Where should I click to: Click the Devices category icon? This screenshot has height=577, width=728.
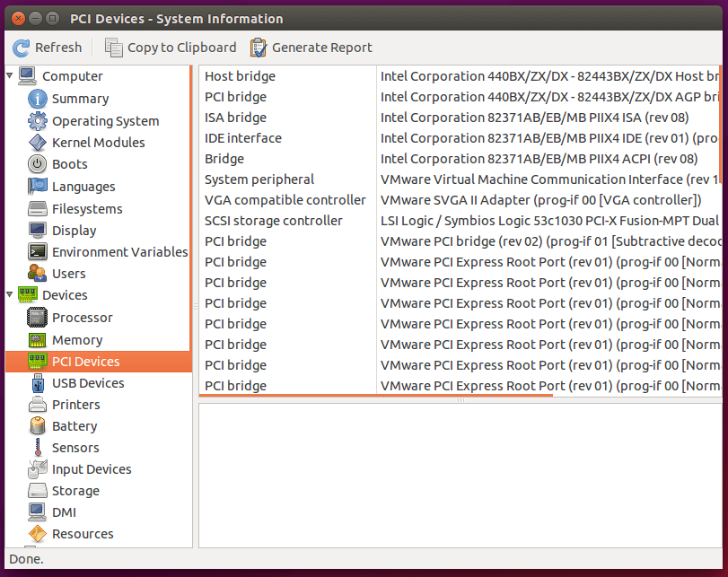click(28, 294)
